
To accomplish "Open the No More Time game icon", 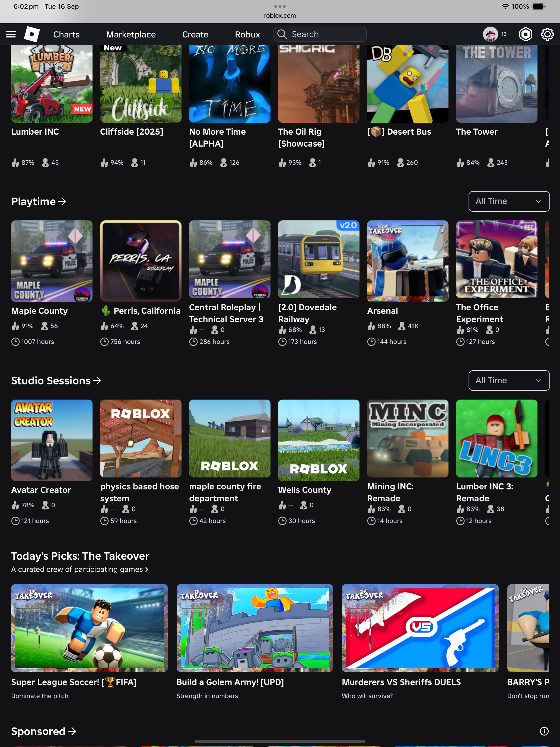I will pos(230,84).
